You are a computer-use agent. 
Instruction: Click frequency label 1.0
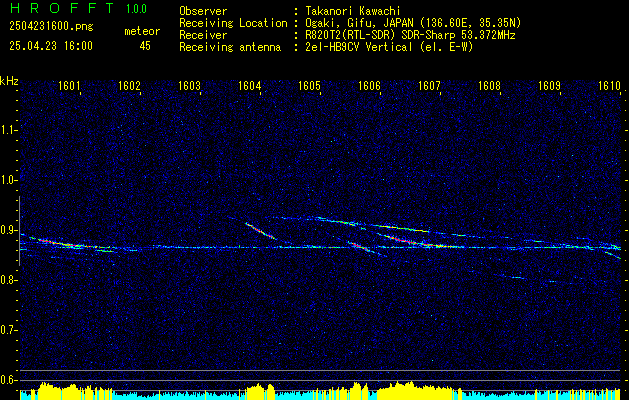pos(8,181)
